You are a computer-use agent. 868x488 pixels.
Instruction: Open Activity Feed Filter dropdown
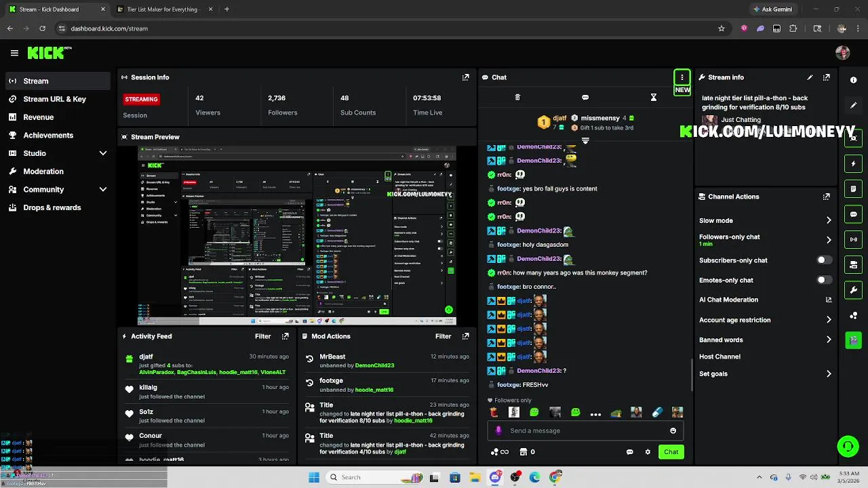pyautogui.click(x=263, y=336)
